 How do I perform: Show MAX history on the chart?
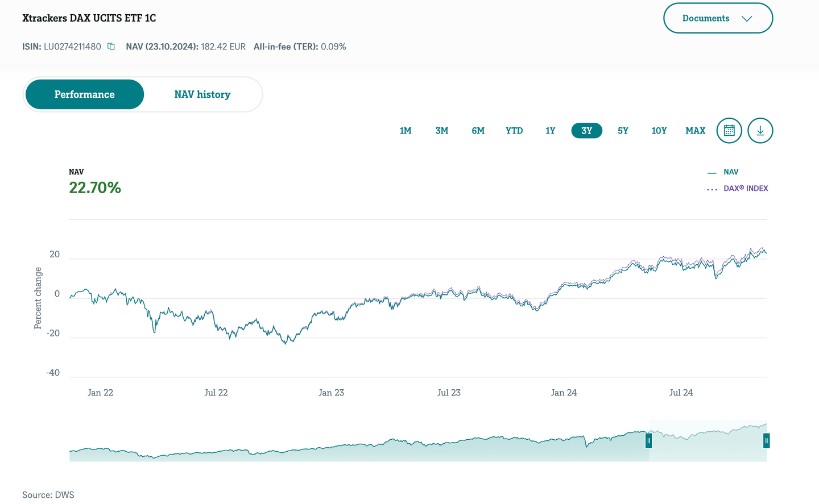point(695,131)
